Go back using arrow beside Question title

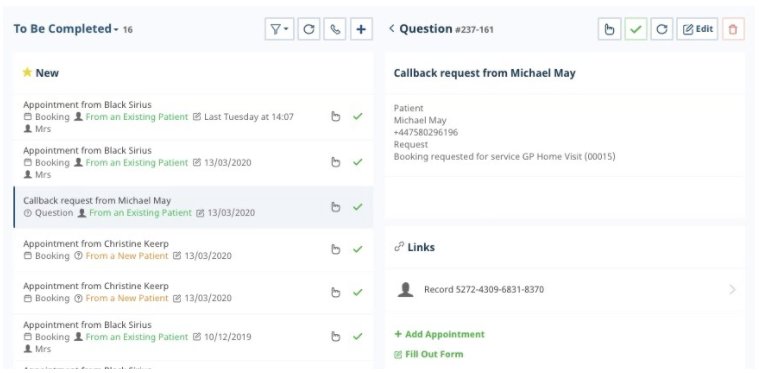392,29
